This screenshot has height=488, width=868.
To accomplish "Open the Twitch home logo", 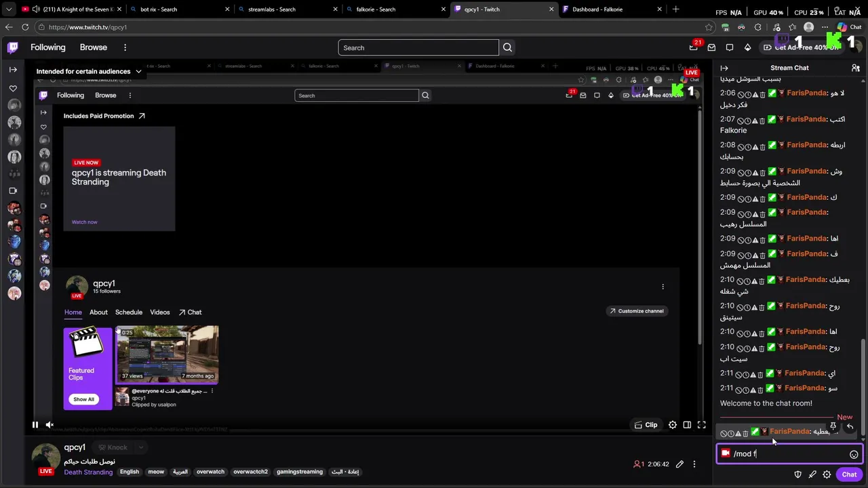I will pos(13,47).
